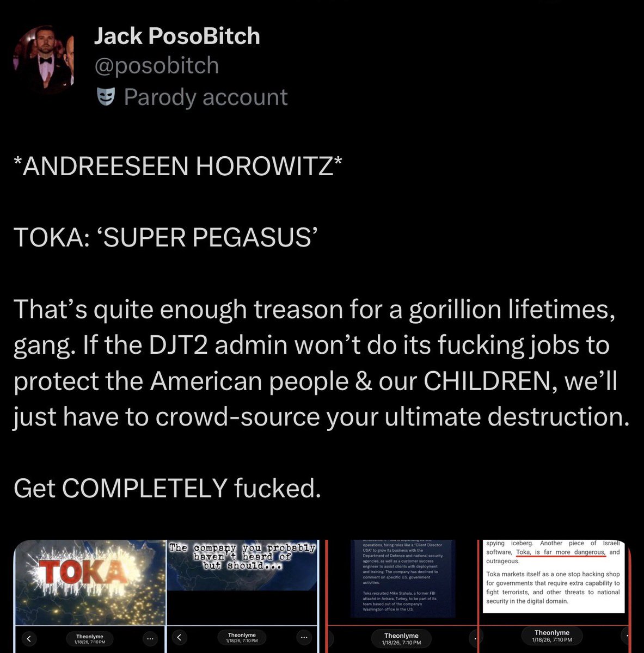Open three-dot menu under second image
The image size is (644, 653).
pos(302,638)
